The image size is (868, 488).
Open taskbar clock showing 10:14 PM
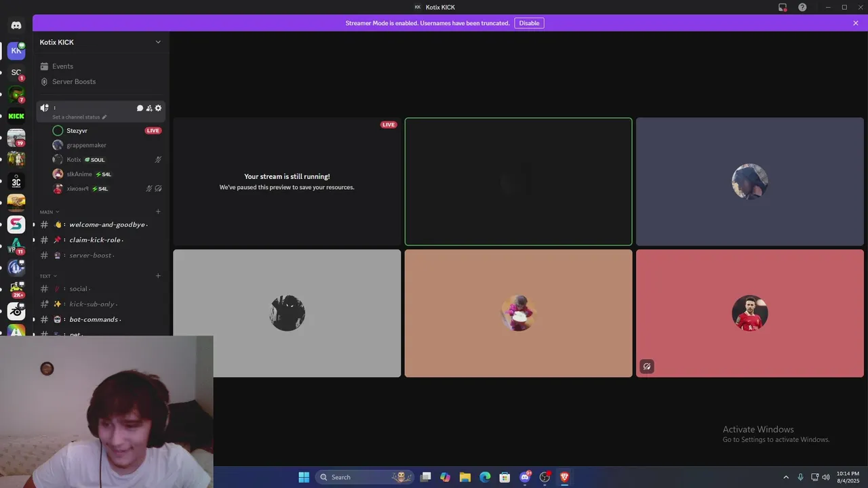tap(848, 477)
